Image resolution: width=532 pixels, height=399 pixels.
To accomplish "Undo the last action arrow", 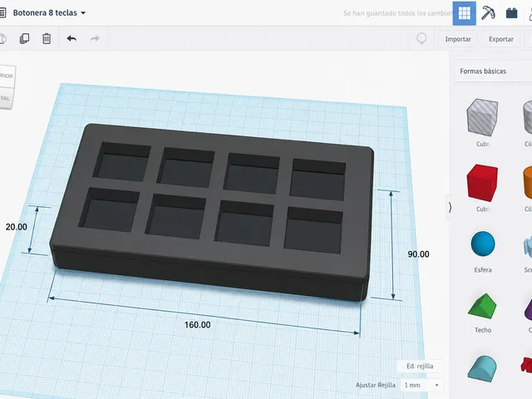I will 71,39.
